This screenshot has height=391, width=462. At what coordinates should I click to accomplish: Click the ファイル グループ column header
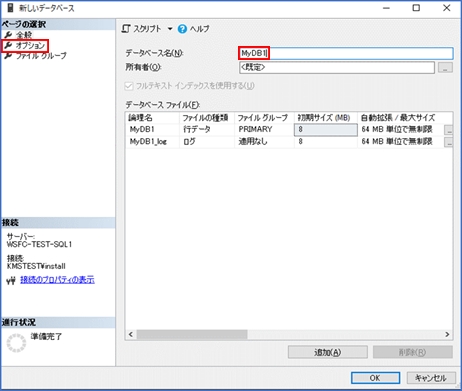pyautogui.click(x=264, y=118)
